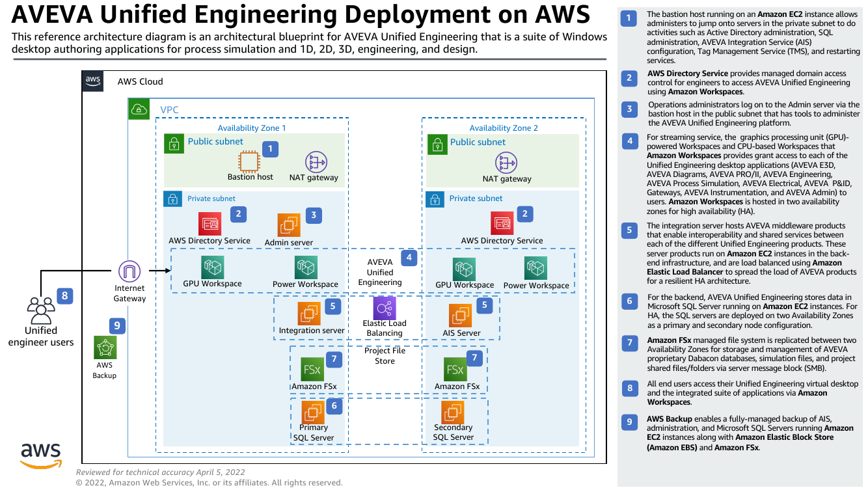
Task: Select the AWS Backup icon
Action: (105, 347)
